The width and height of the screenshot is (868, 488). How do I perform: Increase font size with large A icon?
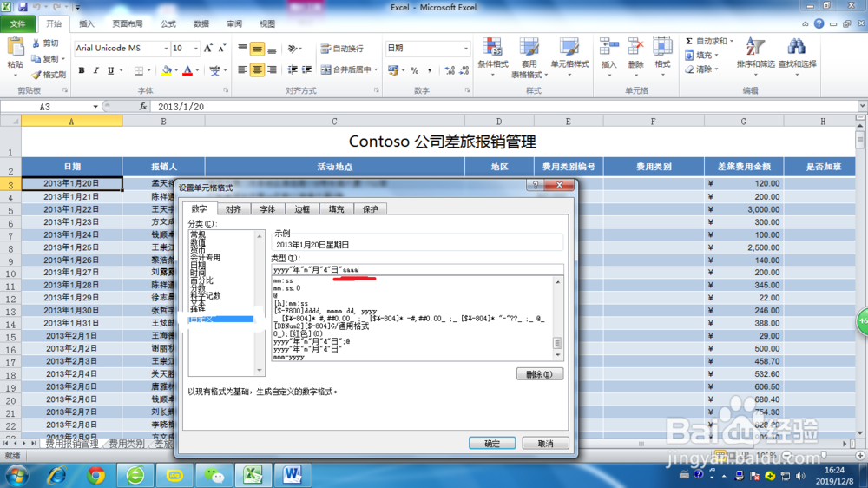click(208, 49)
